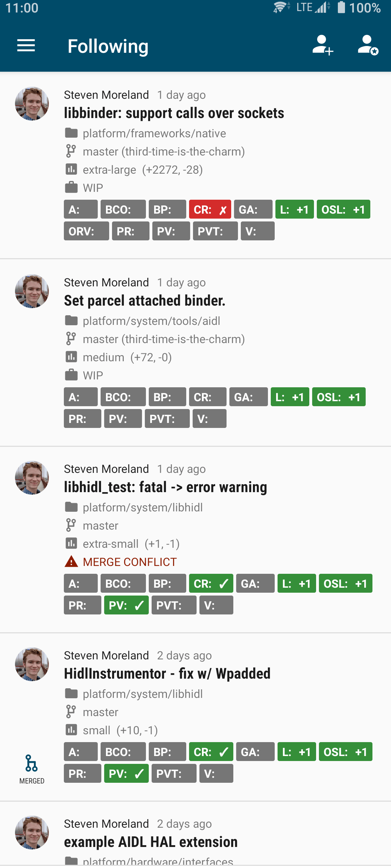Tap green PV checkmark label on libhidl_test

[126, 605]
